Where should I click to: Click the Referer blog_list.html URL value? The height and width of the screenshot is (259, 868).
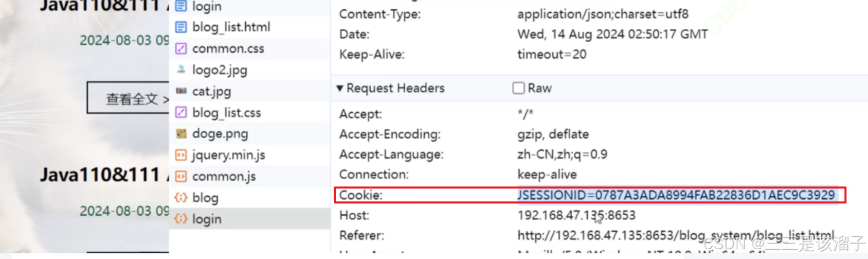[x=676, y=235]
